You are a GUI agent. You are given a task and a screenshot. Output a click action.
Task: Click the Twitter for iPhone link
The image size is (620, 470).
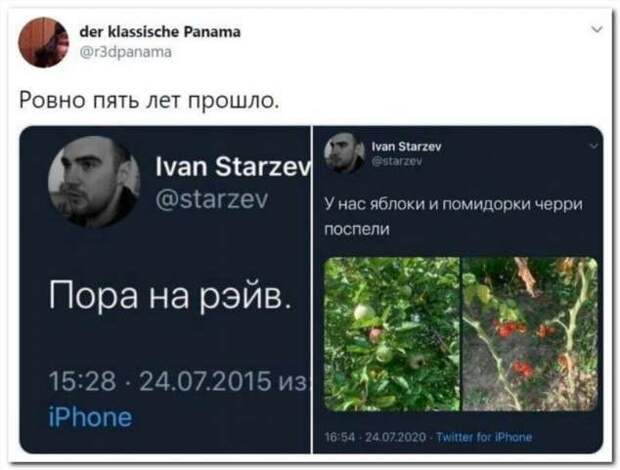[484, 437]
